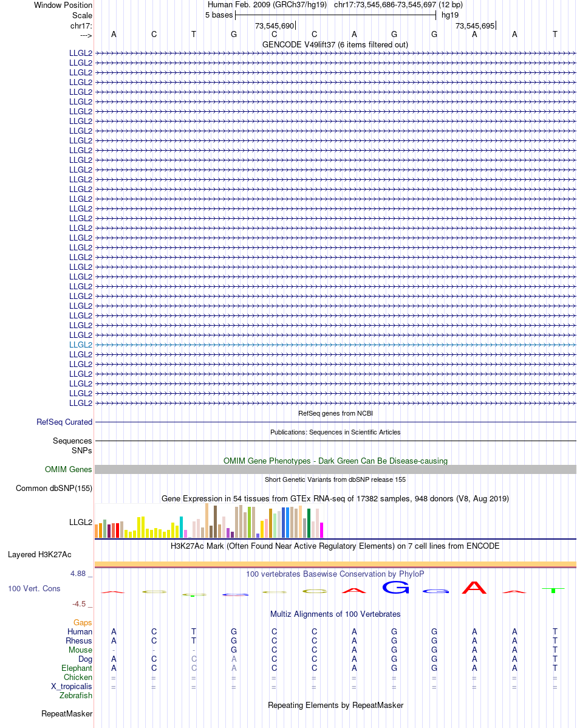
Task: Click the RefSeq genes from NCBI title
Action: (335, 413)
